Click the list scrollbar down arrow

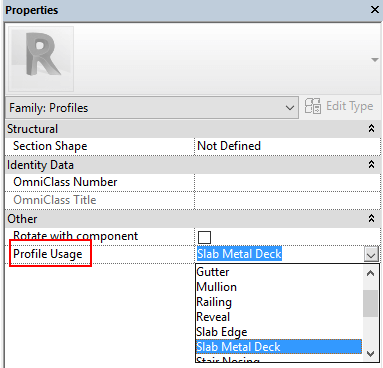(x=370, y=354)
